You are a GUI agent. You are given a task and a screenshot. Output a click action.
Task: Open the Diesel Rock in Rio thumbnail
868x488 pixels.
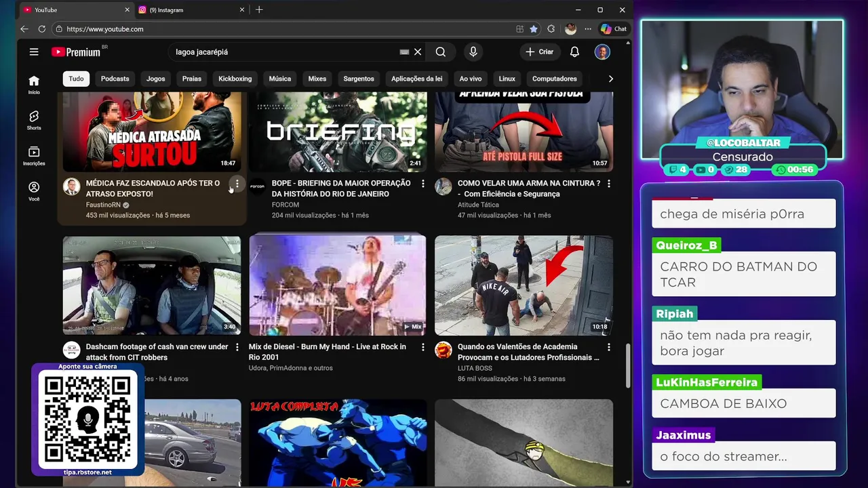pyautogui.click(x=338, y=285)
